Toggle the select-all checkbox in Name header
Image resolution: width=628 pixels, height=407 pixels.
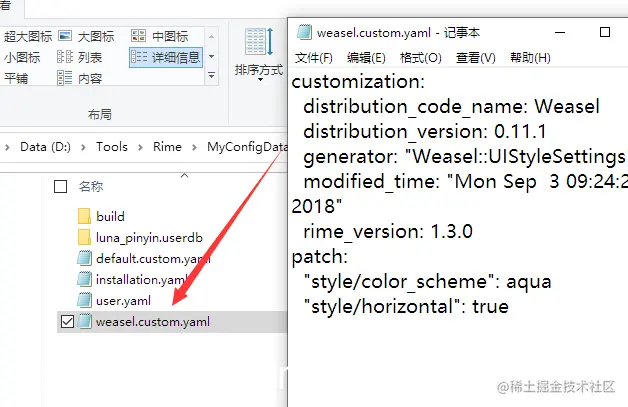pyautogui.click(x=60, y=186)
